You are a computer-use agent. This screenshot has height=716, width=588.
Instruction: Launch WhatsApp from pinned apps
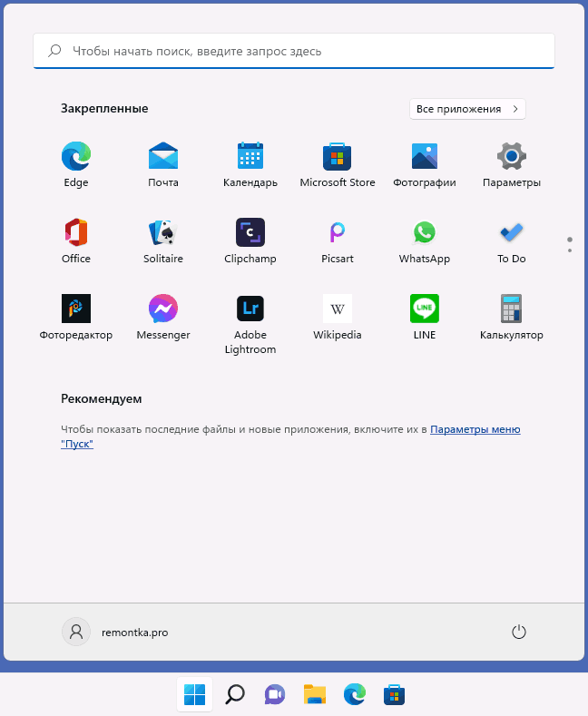[x=425, y=241]
